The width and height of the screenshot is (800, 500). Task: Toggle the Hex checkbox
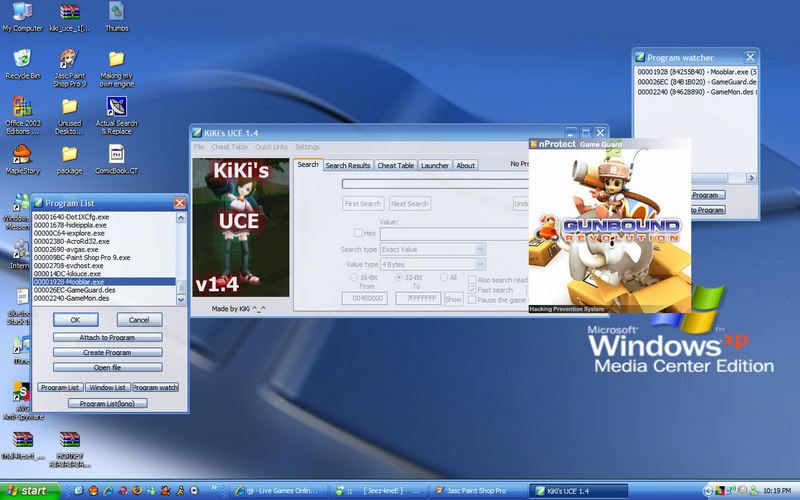358,233
